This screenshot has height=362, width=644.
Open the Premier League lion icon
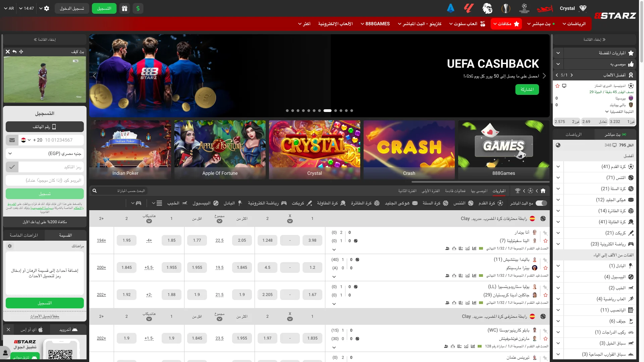[487, 8]
